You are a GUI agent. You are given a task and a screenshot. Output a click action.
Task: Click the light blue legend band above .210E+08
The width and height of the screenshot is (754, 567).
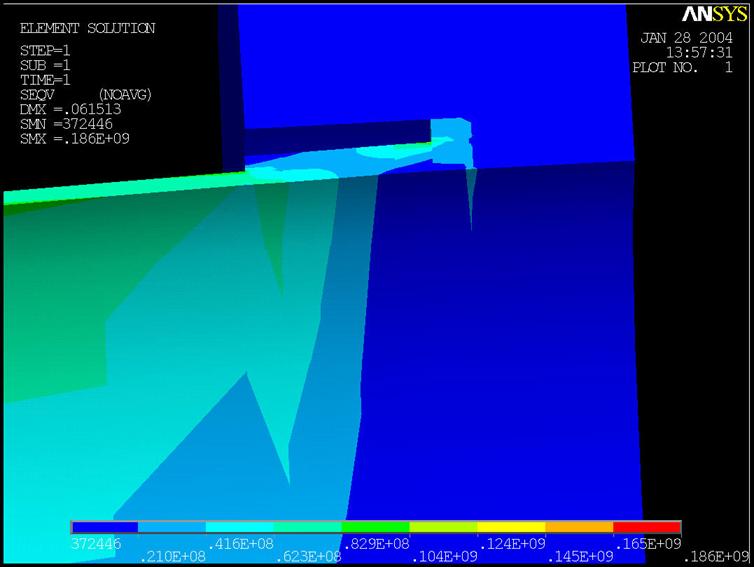172,527
